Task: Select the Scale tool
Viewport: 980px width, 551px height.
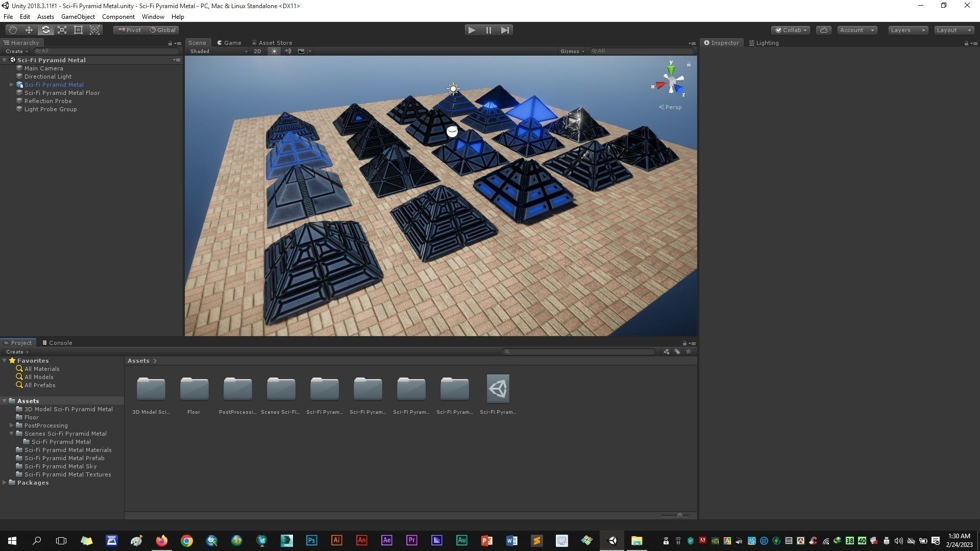Action: pos(62,30)
